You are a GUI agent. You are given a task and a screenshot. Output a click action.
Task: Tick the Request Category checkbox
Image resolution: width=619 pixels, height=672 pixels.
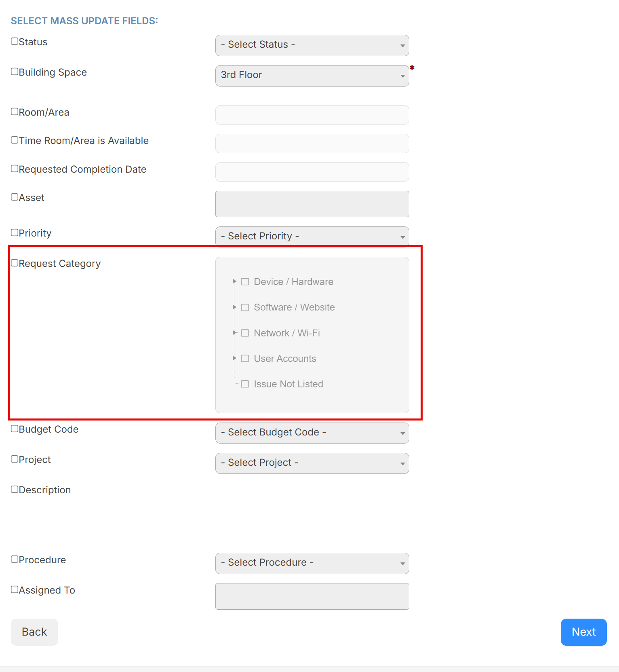coord(15,263)
